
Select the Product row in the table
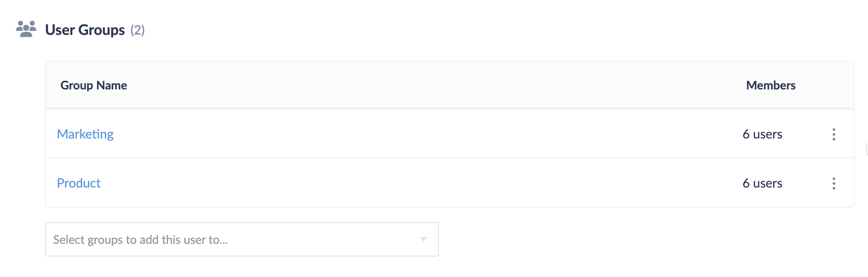409,183
